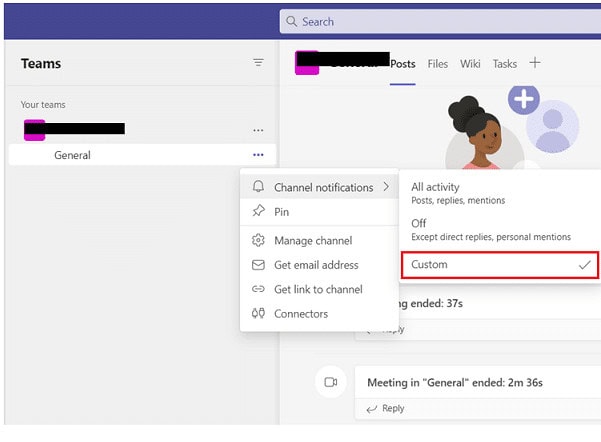Expand Channel notifications chevron arrow

tap(386, 187)
